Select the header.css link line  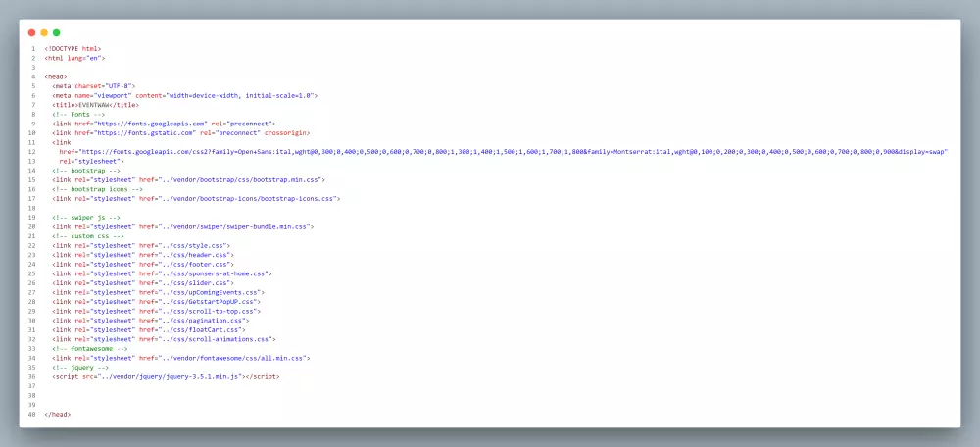tap(143, 255)
